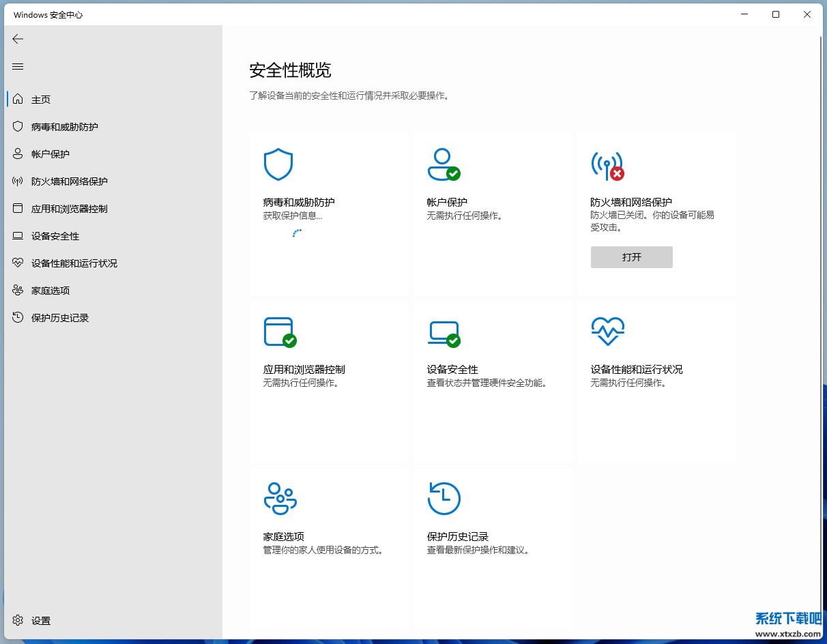Screen dimensions: 827x644
Task: Open the app and browser control window icon
Action: coord(280,332)
